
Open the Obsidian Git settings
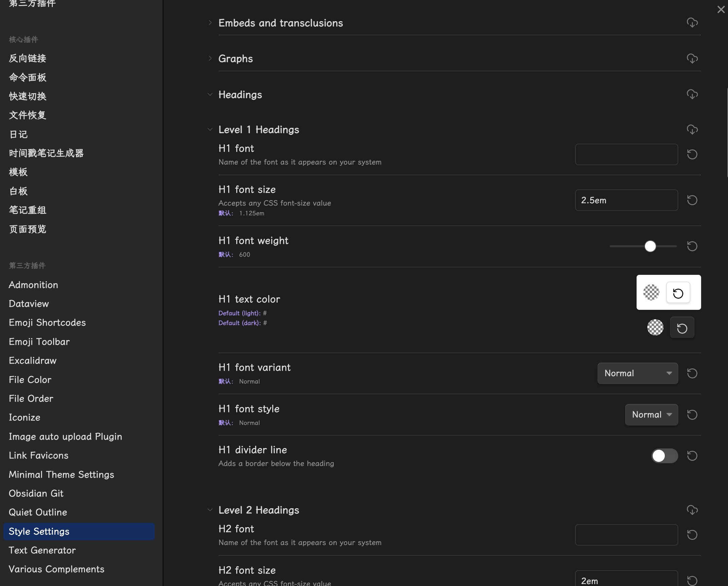(36, 493)
